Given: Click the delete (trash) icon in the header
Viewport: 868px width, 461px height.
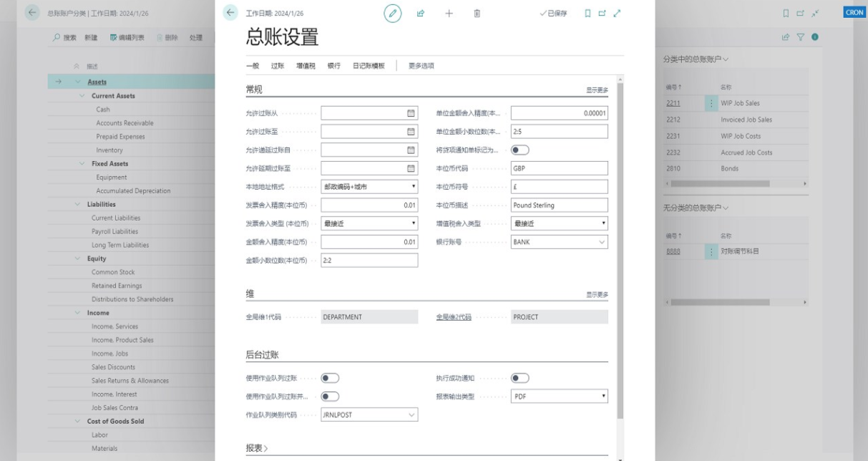Looking at the screenshot, I should coord(476,14).
